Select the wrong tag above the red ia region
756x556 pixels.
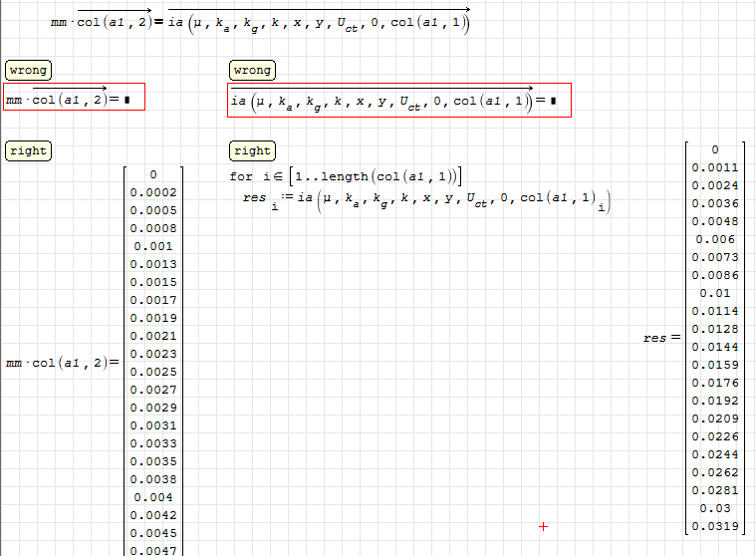coord(252,71)
